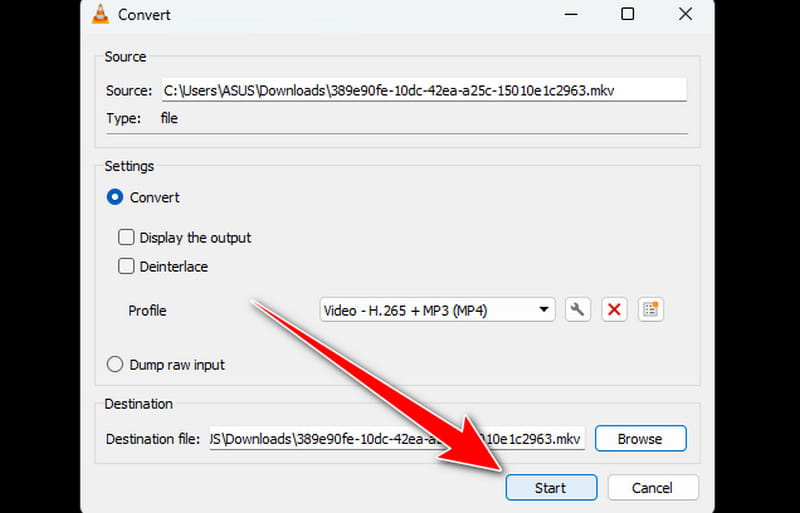Viewport: 800px width, 513px height.
Task: Delete selected profile with red X icon
Action: pos(614,310)
